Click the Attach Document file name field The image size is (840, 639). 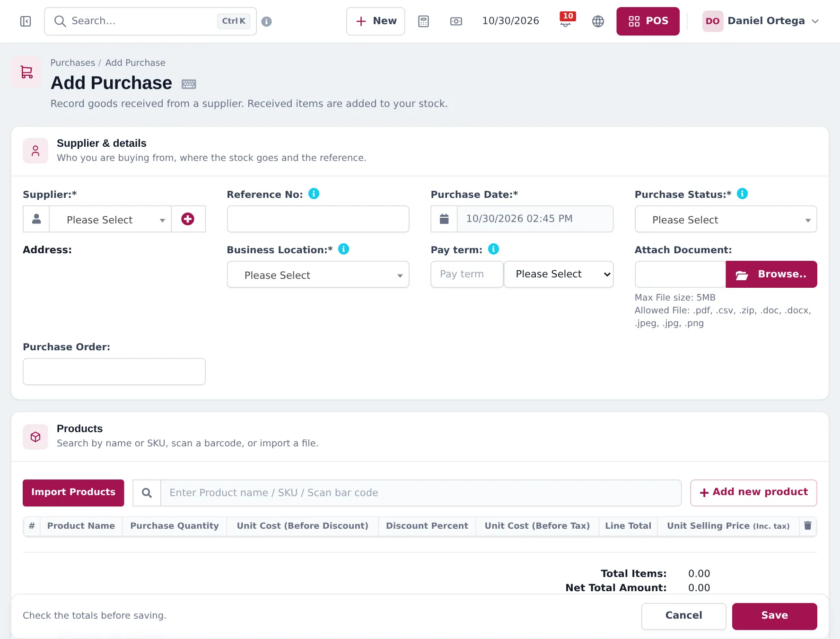(680, 274)
